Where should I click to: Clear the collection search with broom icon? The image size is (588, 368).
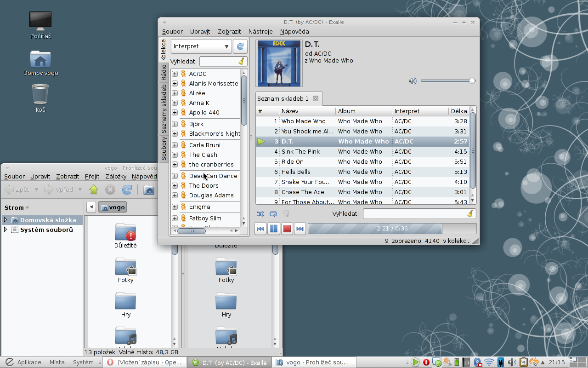(242, 62)
